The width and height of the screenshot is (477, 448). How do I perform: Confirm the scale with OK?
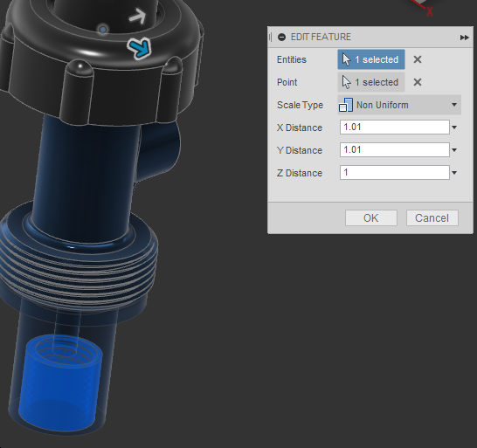(x=371, y=218)
